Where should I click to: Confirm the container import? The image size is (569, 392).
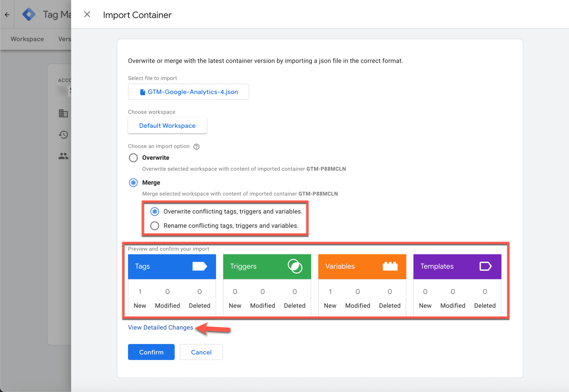point(151,352)
